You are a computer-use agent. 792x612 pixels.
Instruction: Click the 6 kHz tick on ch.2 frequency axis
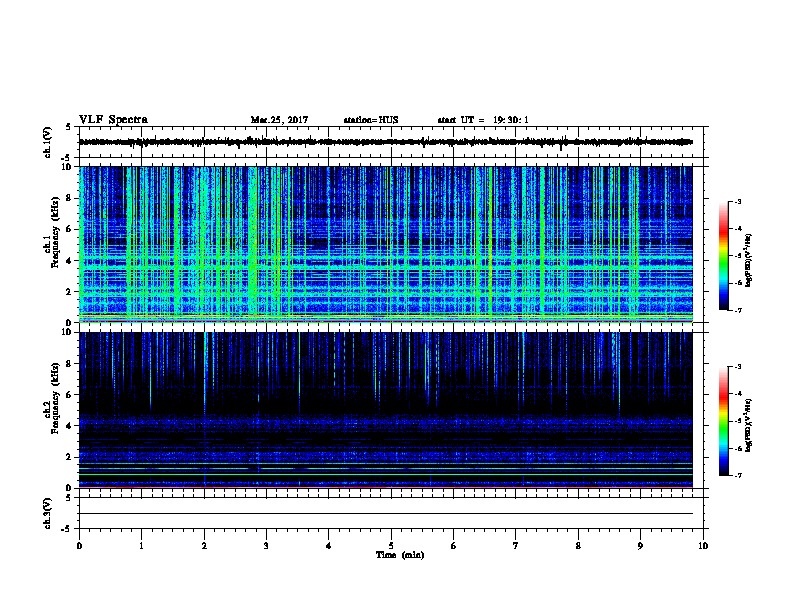point(70,395)
